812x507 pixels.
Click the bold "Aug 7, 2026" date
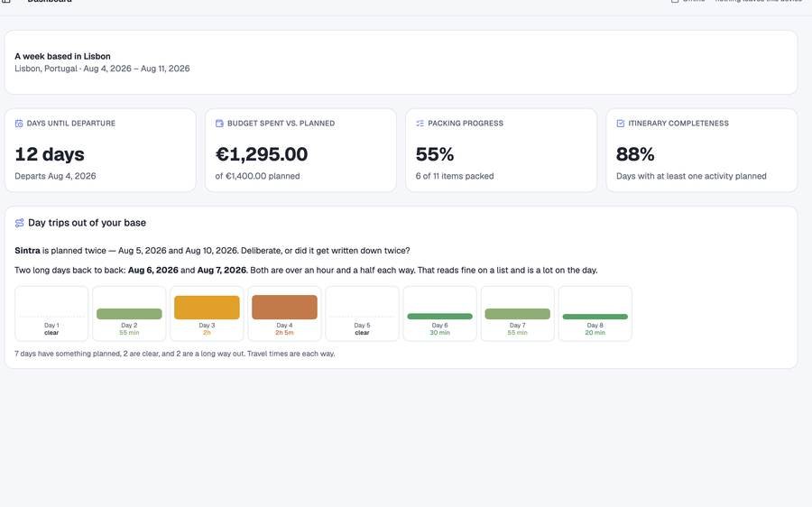[x=222, y=271]
